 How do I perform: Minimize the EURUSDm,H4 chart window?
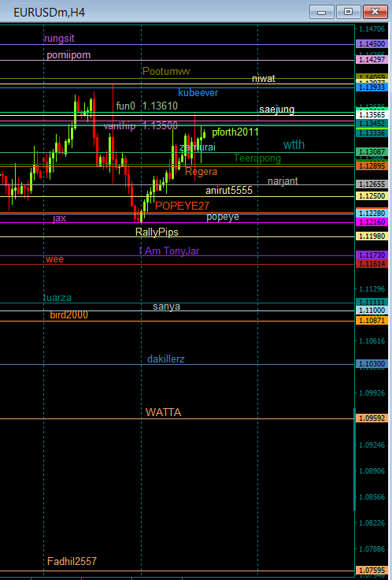pyautogui.click(x=321, y=12)
